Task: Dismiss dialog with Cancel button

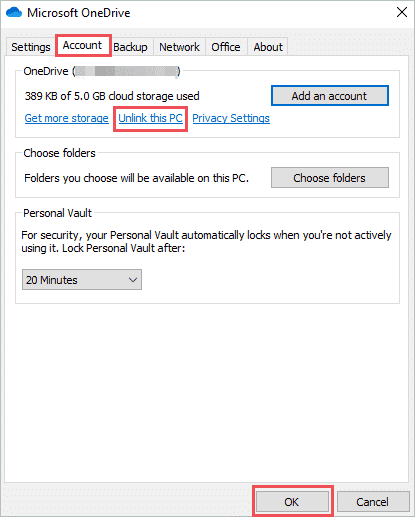Action: pos(373,502)
